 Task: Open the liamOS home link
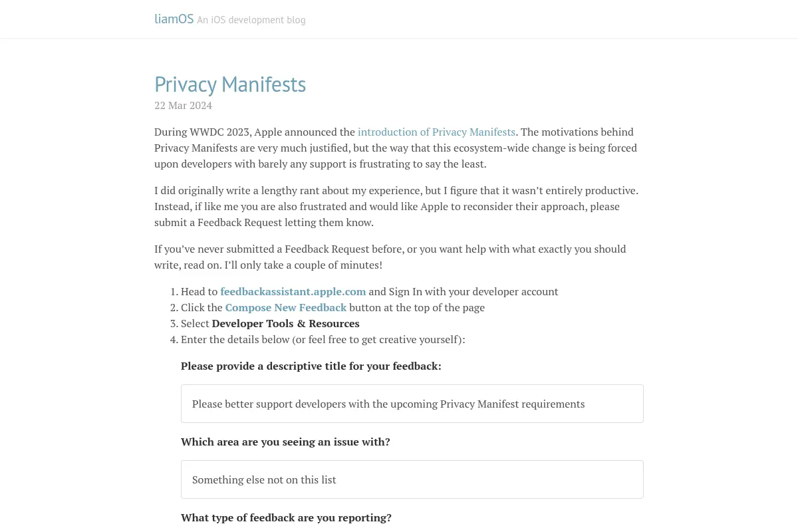point(174,19)
